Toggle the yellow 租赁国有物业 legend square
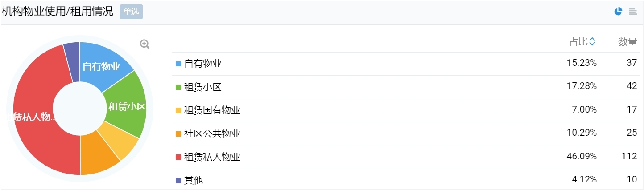This screenshot has width=644, height=190. 178,110
